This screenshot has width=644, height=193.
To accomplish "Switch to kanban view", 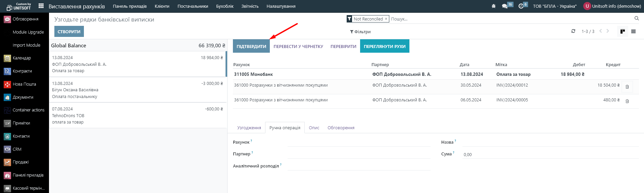I will click(x=623, y=31).
